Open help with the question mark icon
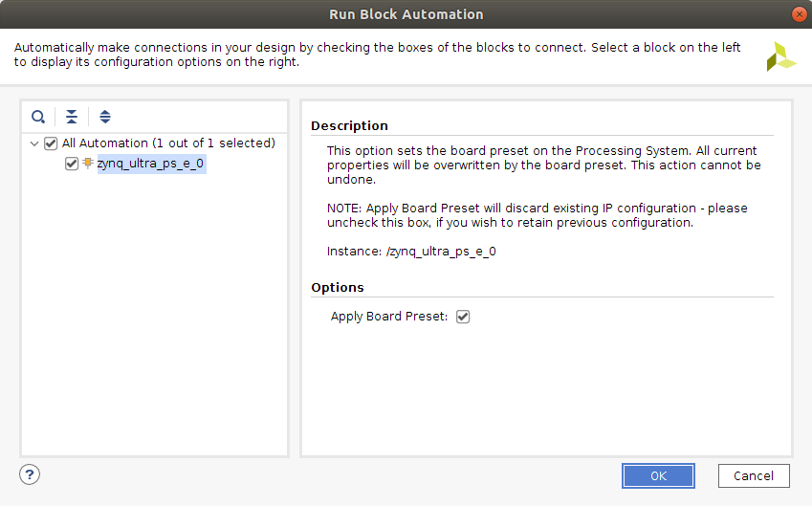The height and width of the screenshot is (506, 812). pos(30,474)
